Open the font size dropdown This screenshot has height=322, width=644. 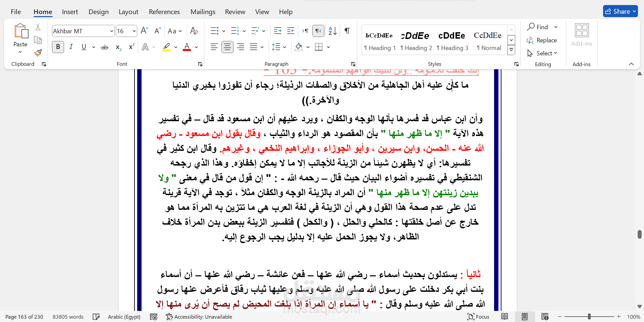click(x=134, y=31)
